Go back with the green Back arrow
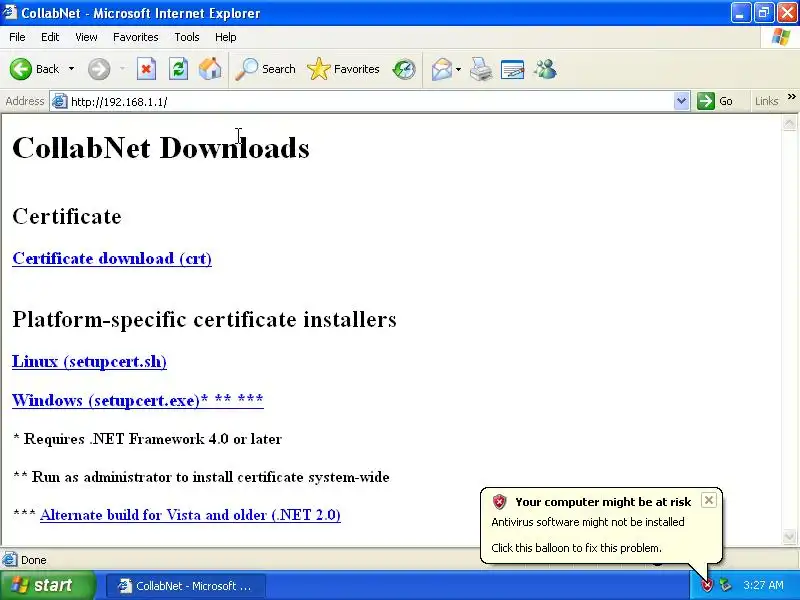The height and width of the screenshot is (600, 800). (34, 69)
